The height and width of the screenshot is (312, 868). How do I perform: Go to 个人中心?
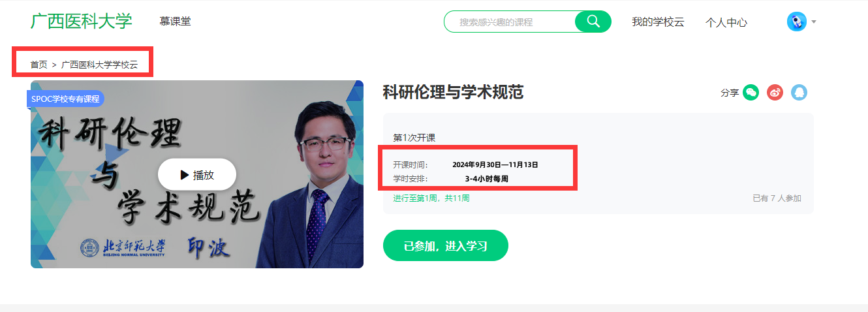726,22
